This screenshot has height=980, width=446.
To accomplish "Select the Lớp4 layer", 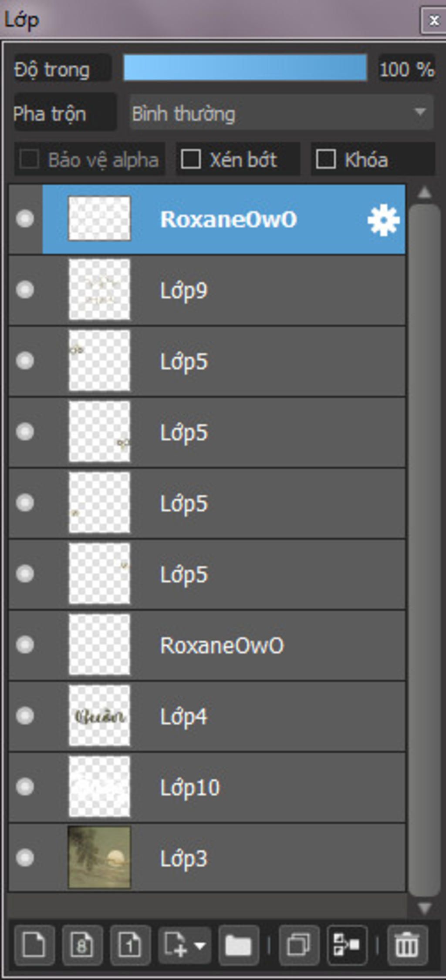I will 261,716.
